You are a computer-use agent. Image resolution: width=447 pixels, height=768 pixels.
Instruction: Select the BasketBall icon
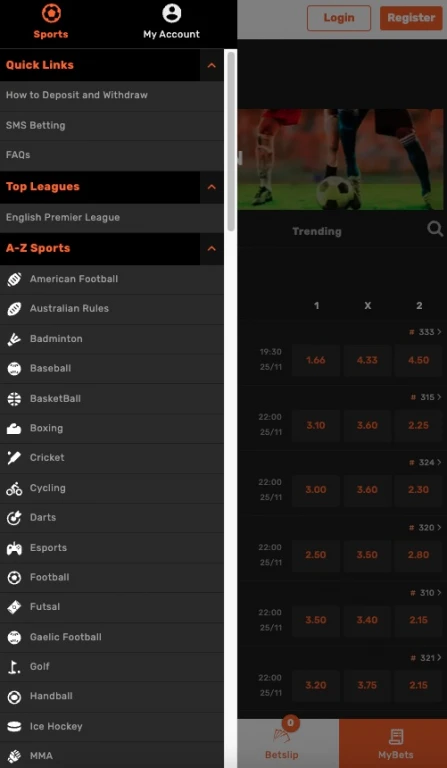[x=14, y=399]
